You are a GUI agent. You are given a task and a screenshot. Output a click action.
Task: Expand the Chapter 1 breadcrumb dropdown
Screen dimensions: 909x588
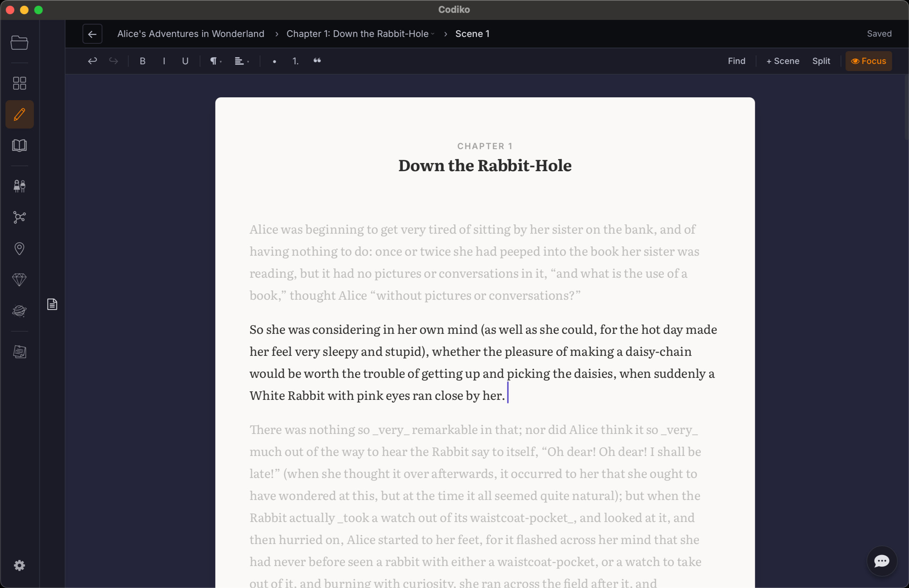coord(360,34)
